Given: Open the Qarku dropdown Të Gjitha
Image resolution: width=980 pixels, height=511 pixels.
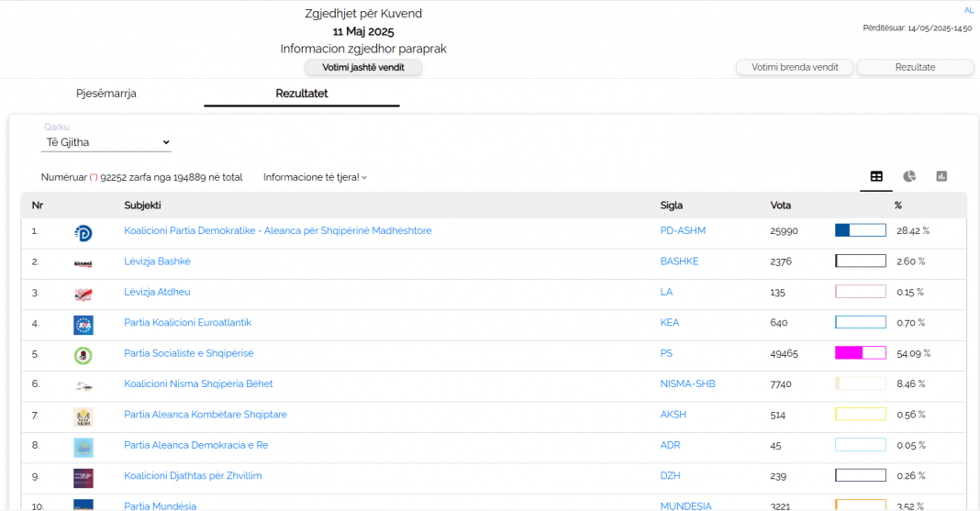Looking at the screenshot, I should click(106, 142).
